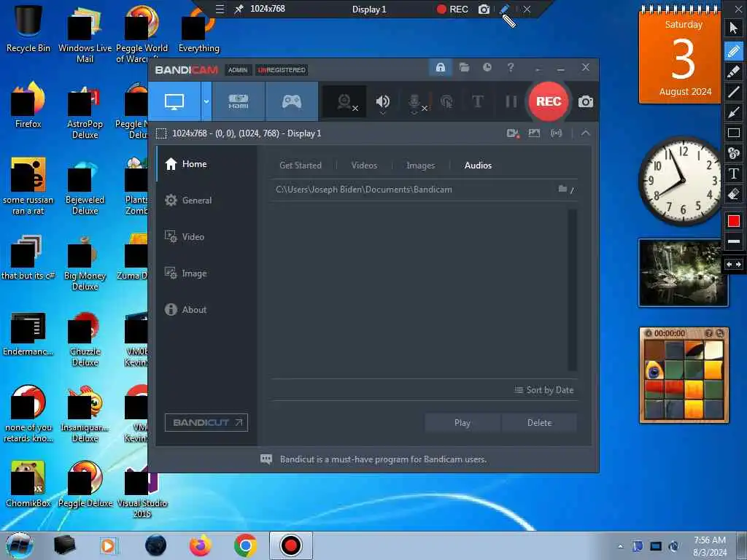Open the BANDICUT link button
This screenshot has height=560, width=747.
click(206, 422)
